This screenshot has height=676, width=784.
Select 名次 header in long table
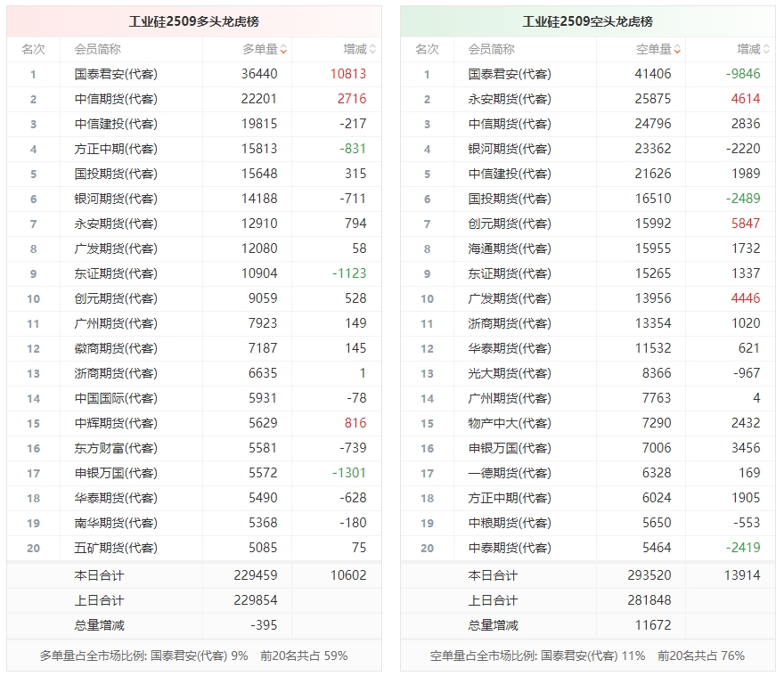[x=34, y=49]
